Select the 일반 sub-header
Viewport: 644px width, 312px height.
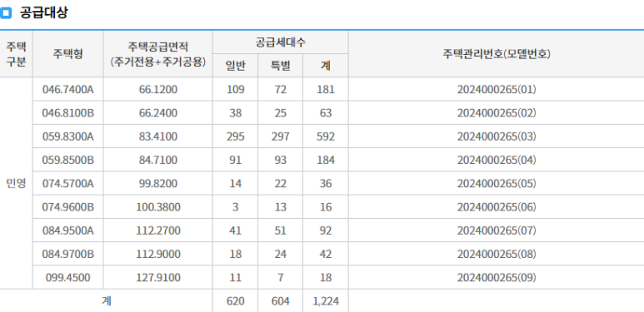tap(235, 66)
